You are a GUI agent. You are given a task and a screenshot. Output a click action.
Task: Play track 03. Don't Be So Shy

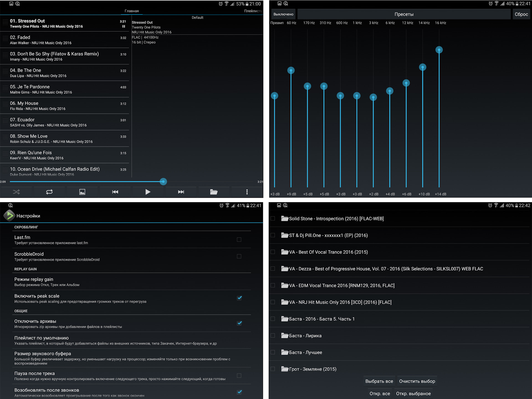coord(65,56)
